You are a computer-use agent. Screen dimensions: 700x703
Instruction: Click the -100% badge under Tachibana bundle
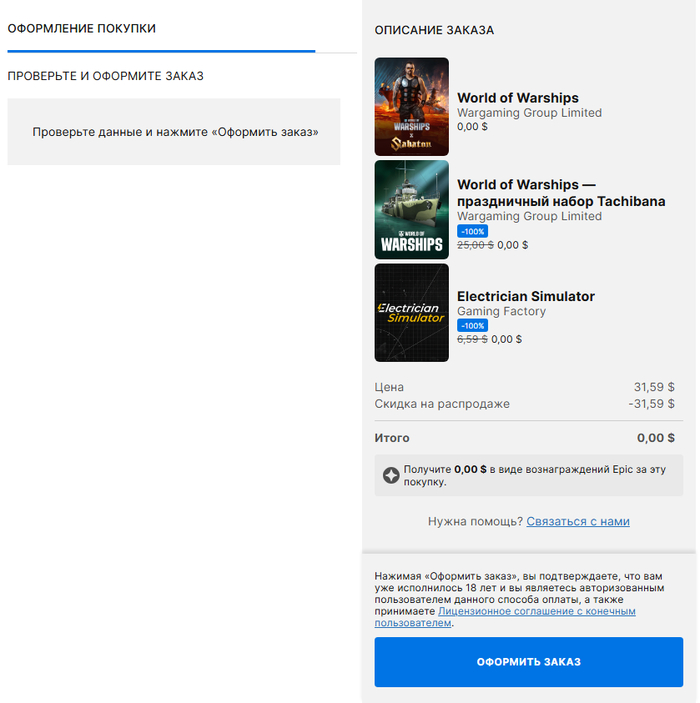pos(472,231)
